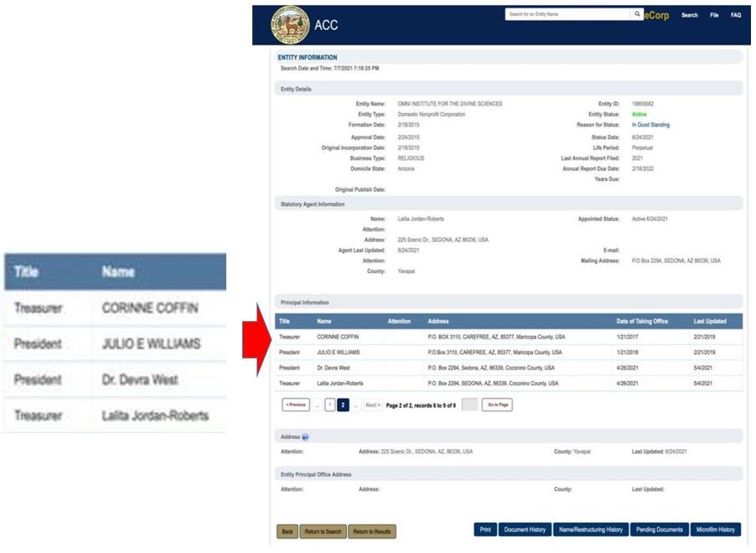Click Return to Results button
Viewport: 756px width, 553px height.
click(x=371, y=531)
